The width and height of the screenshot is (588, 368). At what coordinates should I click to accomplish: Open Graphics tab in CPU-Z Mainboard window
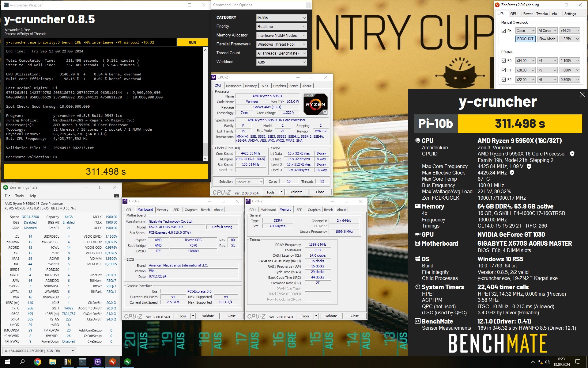191,210
